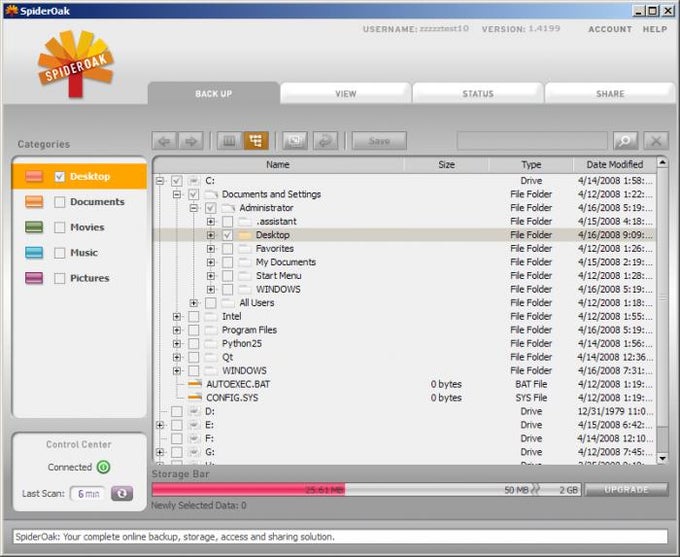Screen dimensions: 680x557
Task: Switch to column view icon
Action: click(229, 141)
